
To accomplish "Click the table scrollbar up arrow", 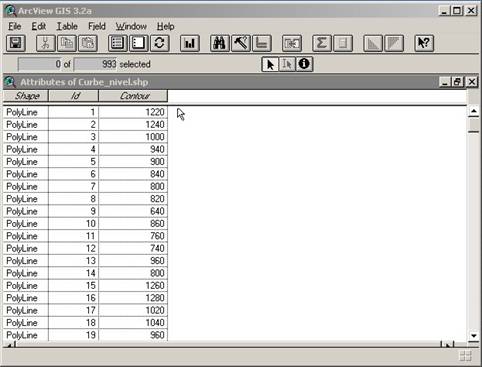I will click(474, 111).
